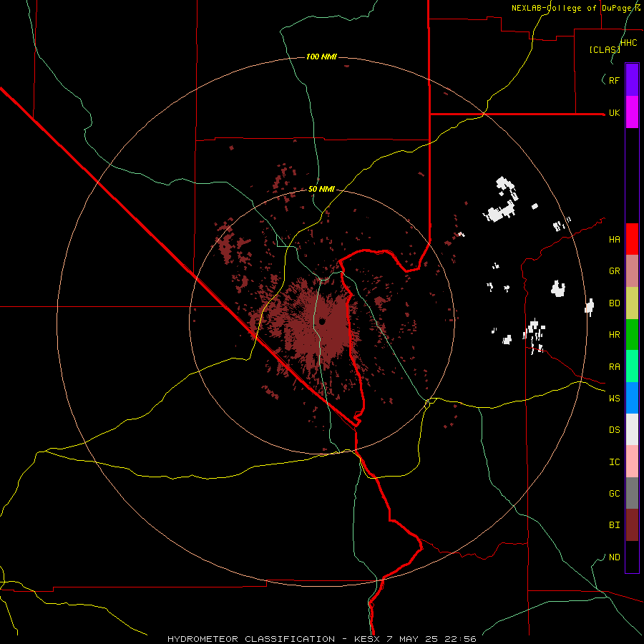Click the [CLAS] units label
The height and width of the screenshot is (644, 644).
[605, 49]
